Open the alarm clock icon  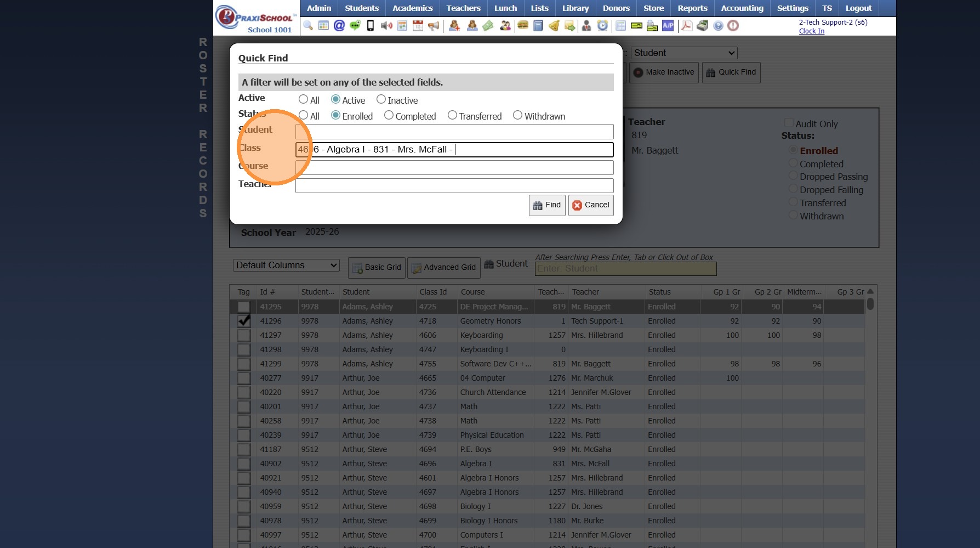click(x=602, y=26)
